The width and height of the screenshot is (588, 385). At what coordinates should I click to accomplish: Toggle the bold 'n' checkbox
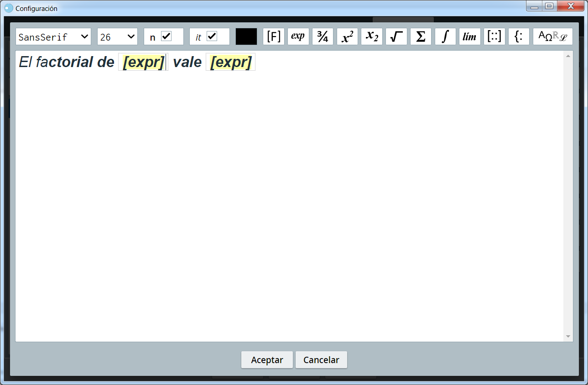pyautogui.click(x=167, y=36)
